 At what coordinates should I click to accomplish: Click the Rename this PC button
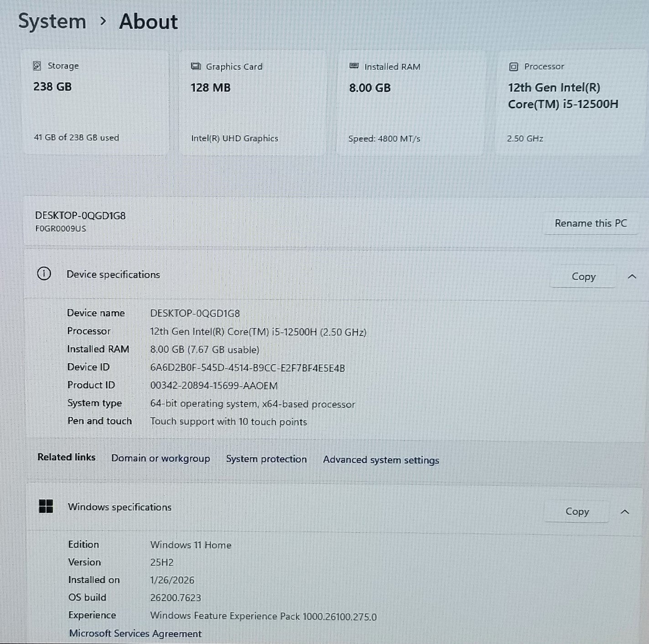[x=591, y=223]
